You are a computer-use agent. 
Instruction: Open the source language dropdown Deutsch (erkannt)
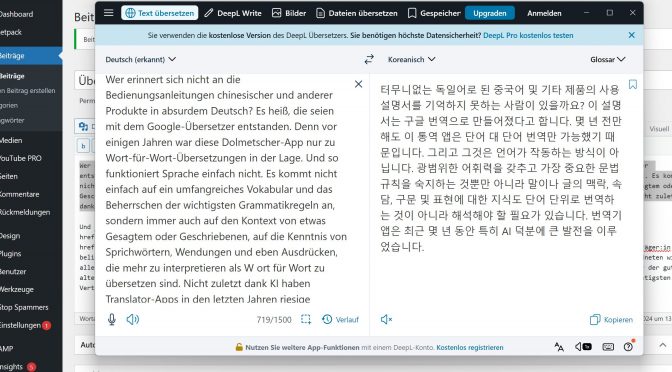coord(141,60)
